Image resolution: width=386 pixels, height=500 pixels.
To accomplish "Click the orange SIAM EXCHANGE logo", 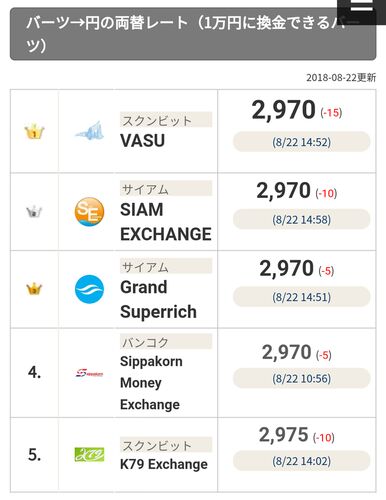I will point(89,212).
